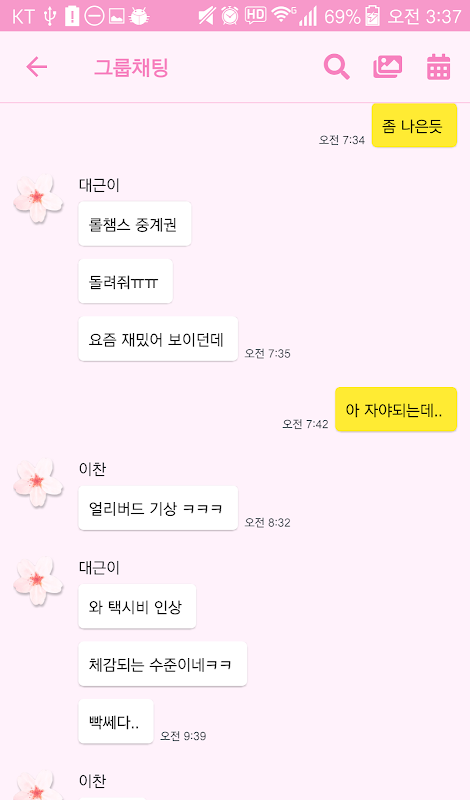Open the search magnifier icon

[x=337, y=67]
